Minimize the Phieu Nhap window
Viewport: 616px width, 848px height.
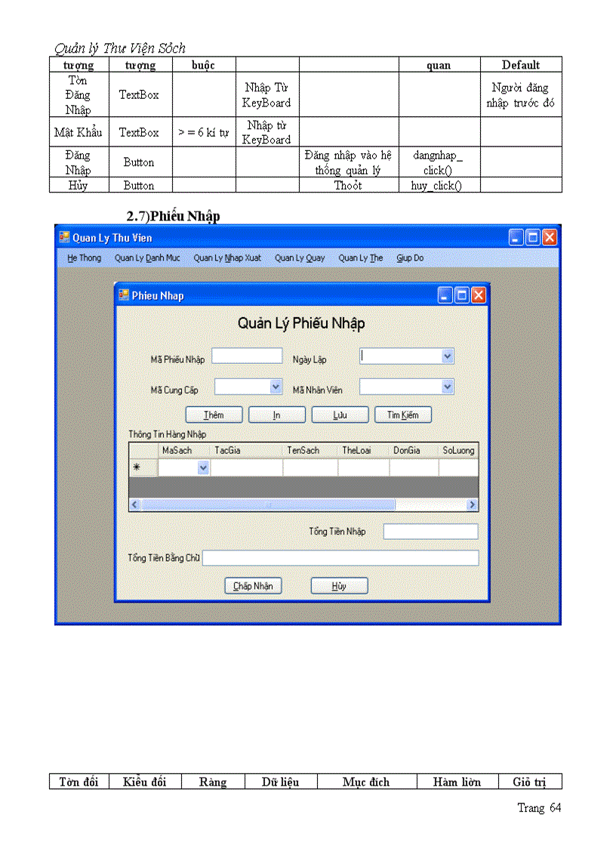pos(444,295)
